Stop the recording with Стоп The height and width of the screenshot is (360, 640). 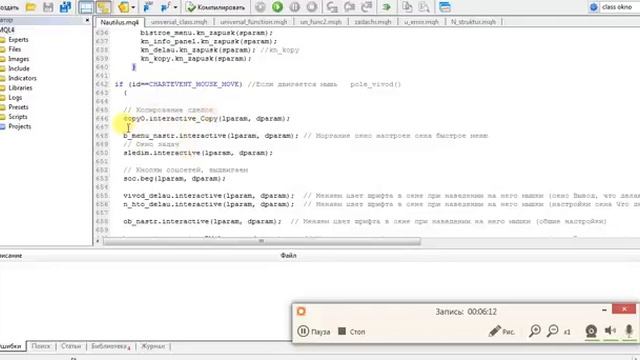351,331
